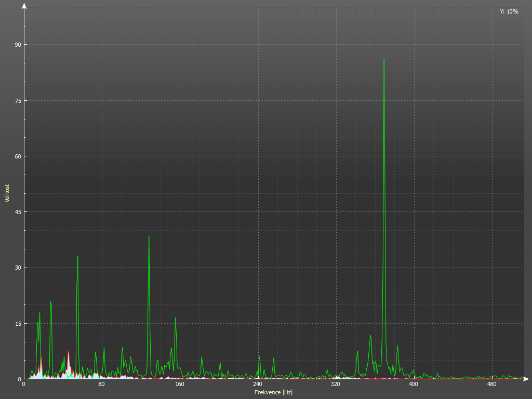This screenshot has height=399, width=532.
Task: Pick the green peak near 28 Hz
Action: tap(51, 302)
